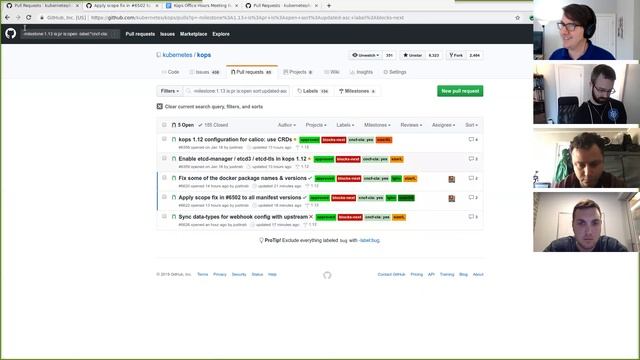Click success checkmark on docker package PR
The image size is (640, 360).
310,178
